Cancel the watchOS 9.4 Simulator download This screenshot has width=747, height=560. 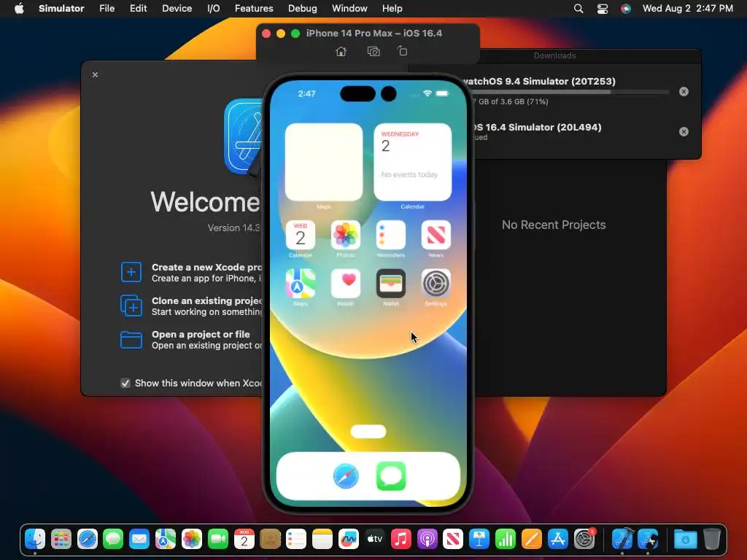coord(684,91)
